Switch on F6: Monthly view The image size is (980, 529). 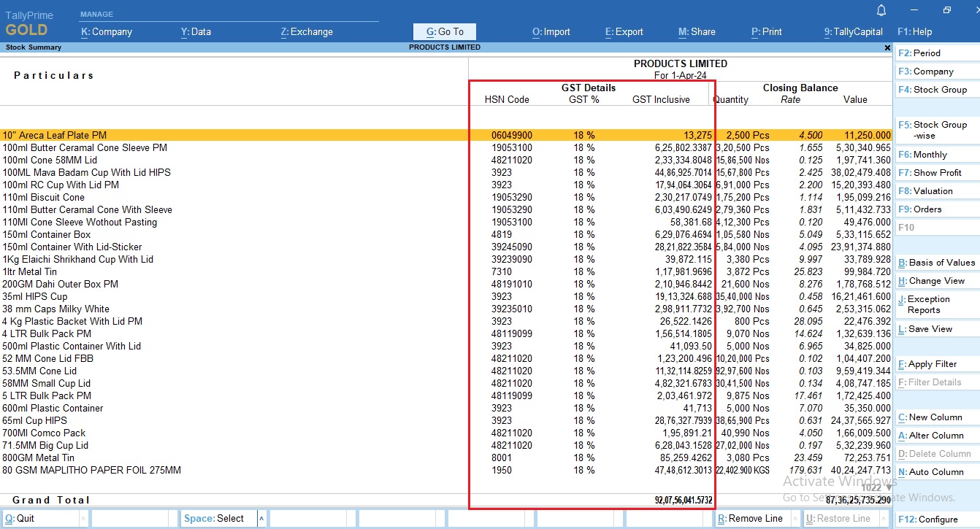(930, 154)
